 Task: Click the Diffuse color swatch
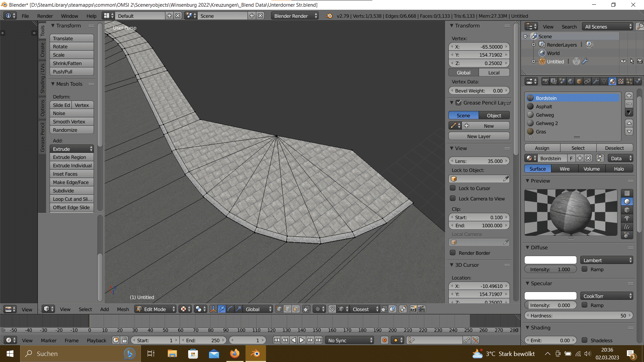550,260
